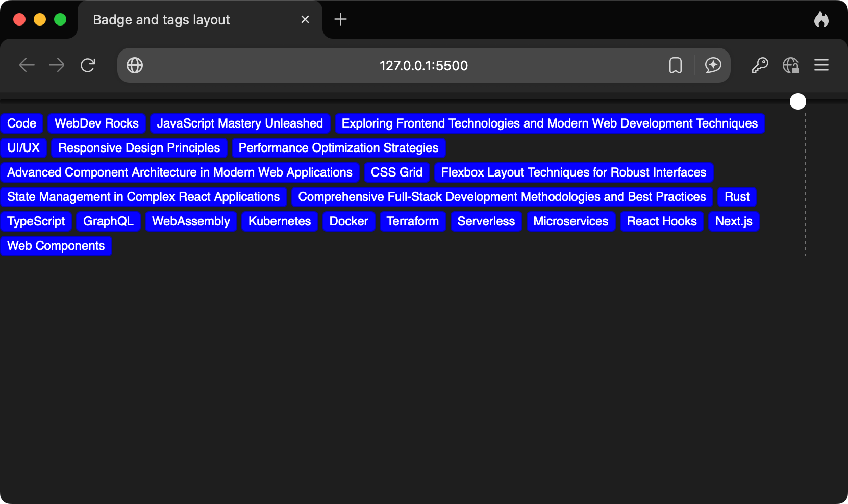848x504 pixels.
Task: Click the Code tag
Action: pos(21,123)
